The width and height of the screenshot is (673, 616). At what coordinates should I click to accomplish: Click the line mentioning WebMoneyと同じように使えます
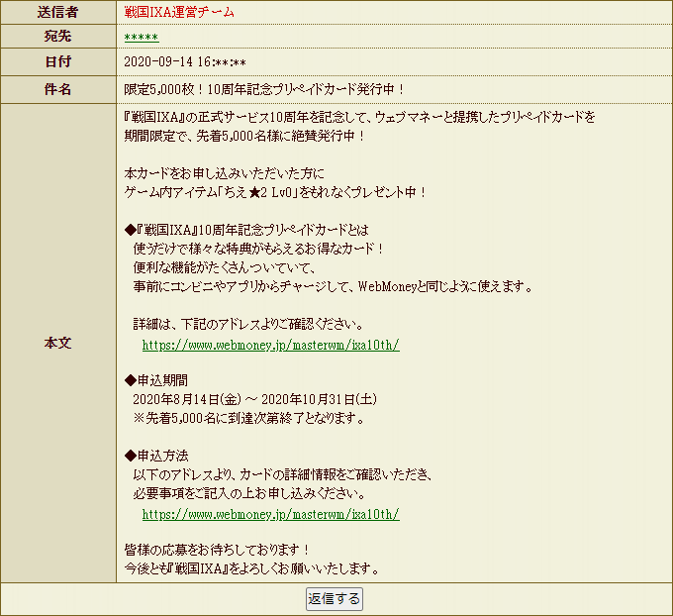point(333,286)
